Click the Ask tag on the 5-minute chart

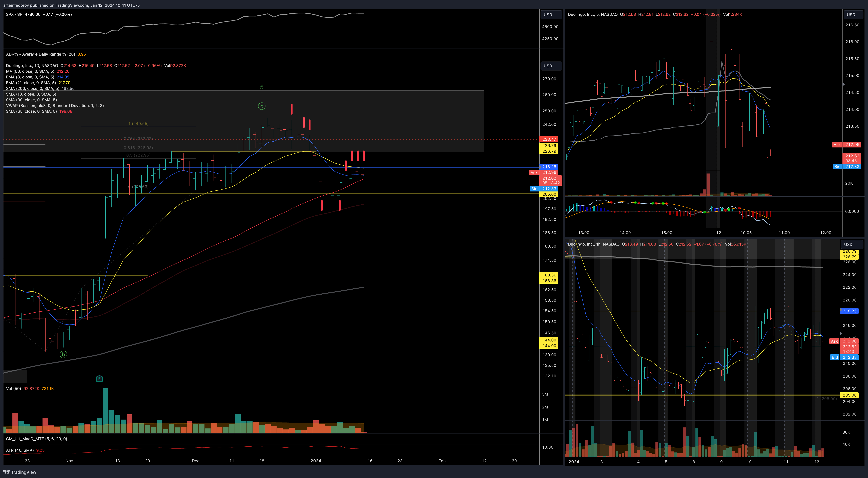tap(837, 144)
